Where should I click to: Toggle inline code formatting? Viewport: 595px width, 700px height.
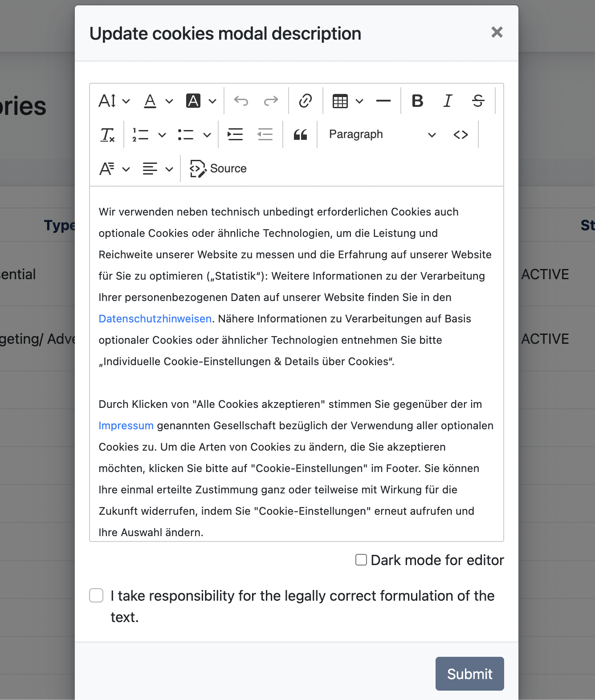461,134
